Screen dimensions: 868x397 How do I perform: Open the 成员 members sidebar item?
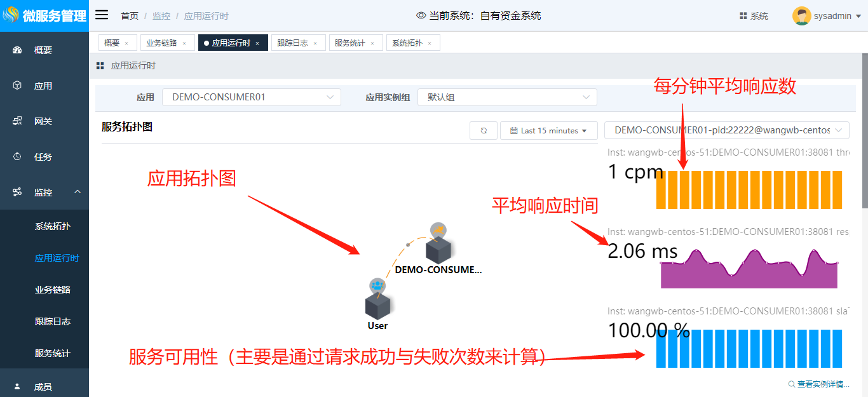pos(43,387)
